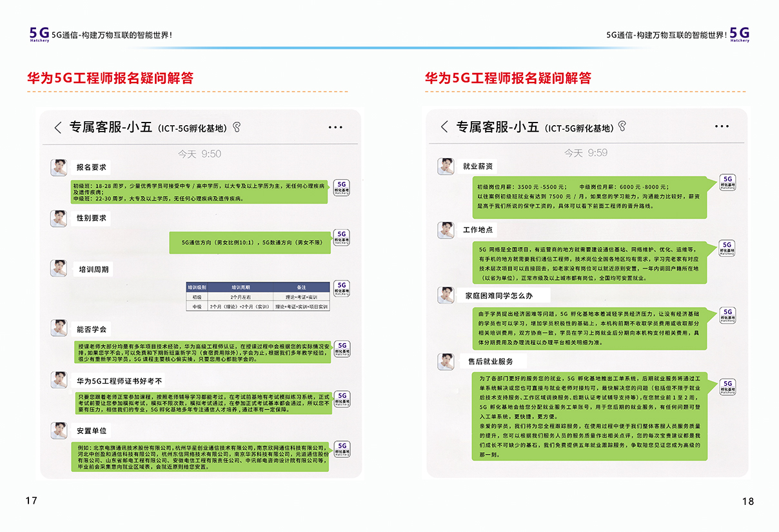Select the 报名要求 message bubble
The image size is (779, 532).
click(x=91, y=167)
